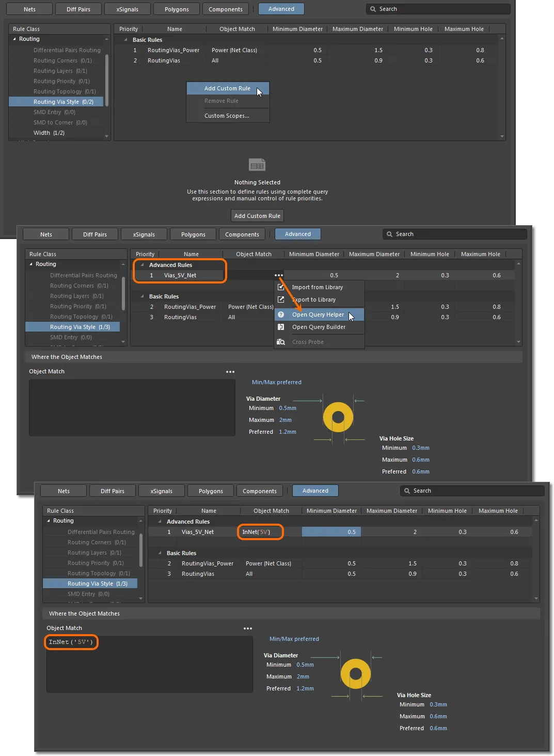Sort by Maximum Hole column in middle window

480,254
